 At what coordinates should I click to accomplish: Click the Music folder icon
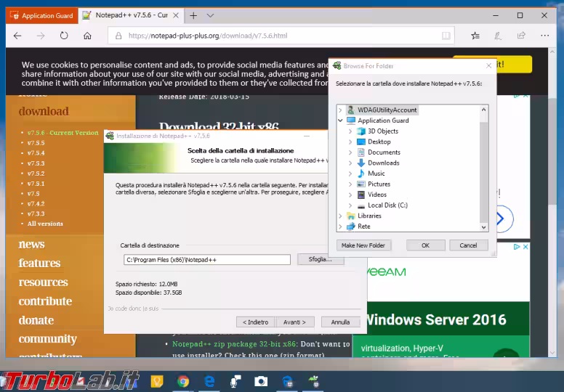(x=360, y=173)
